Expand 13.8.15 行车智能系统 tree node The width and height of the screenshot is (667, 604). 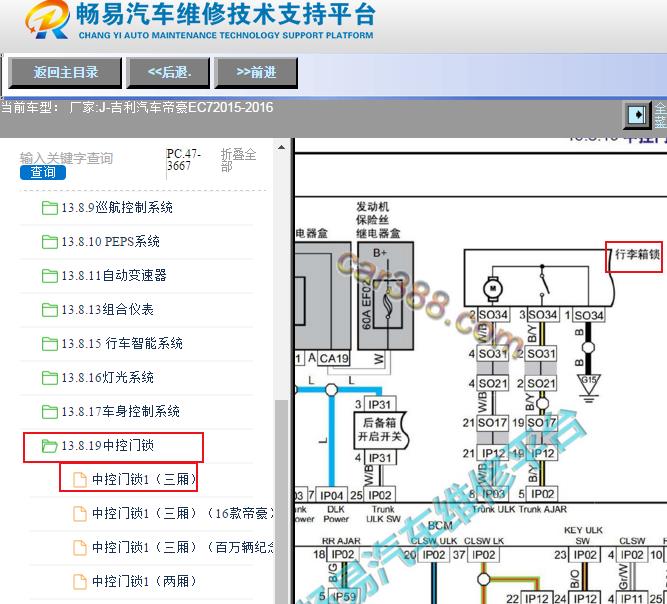122,344
